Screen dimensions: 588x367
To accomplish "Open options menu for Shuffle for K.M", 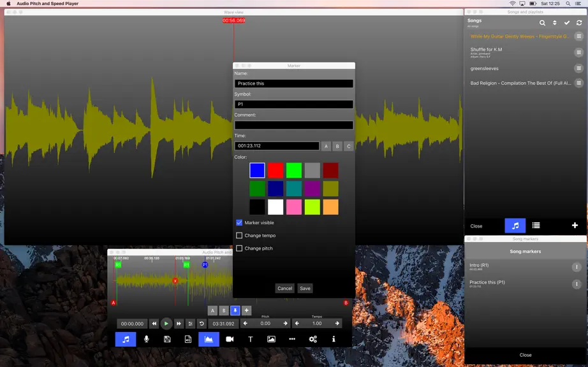I will (578, 52).
